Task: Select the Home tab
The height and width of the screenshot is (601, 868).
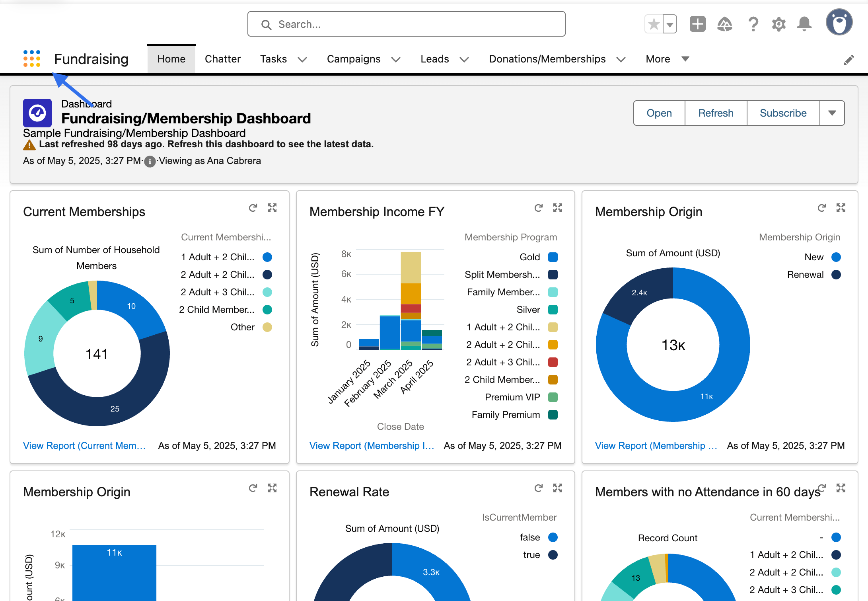Action: (171, 59)
